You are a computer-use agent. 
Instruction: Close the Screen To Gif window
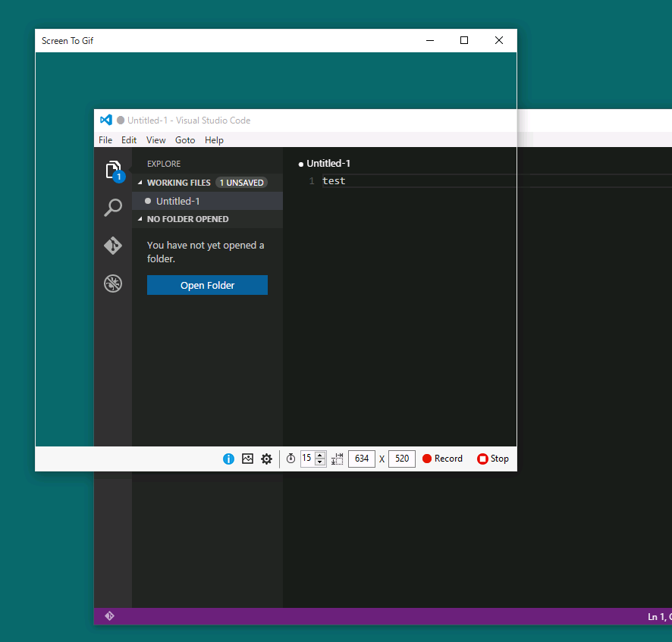[499, 40]
